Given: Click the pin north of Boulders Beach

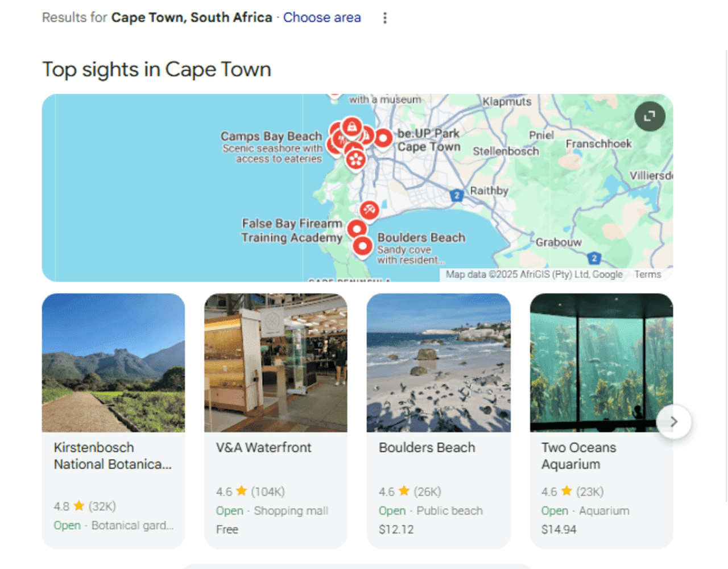Looking at the screenshot, I should (x=369, y=210).
